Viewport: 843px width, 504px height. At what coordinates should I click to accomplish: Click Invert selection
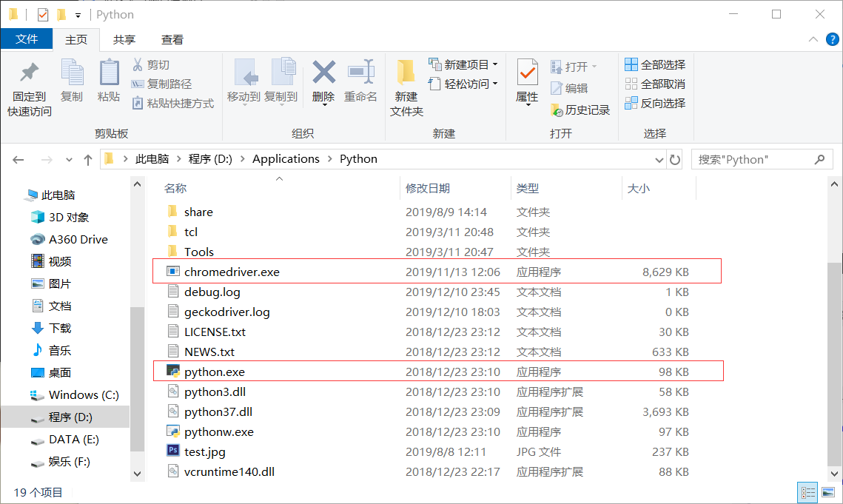click(655, 104)
